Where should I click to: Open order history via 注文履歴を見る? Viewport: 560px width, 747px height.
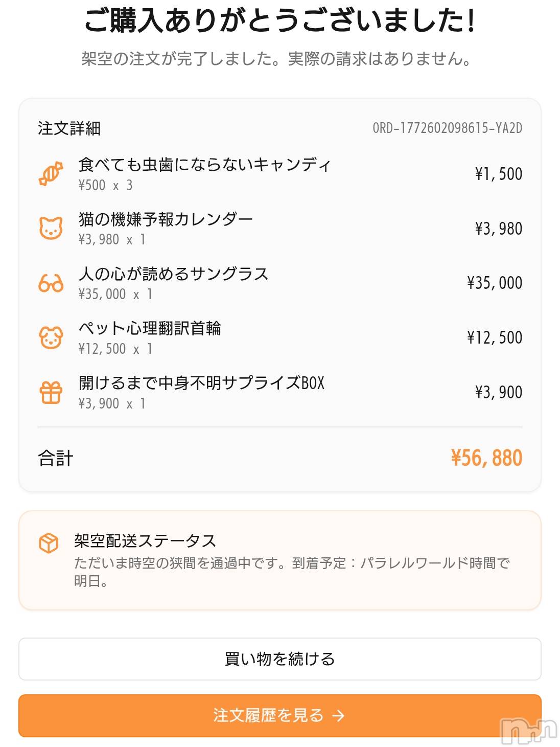point(268,715)
